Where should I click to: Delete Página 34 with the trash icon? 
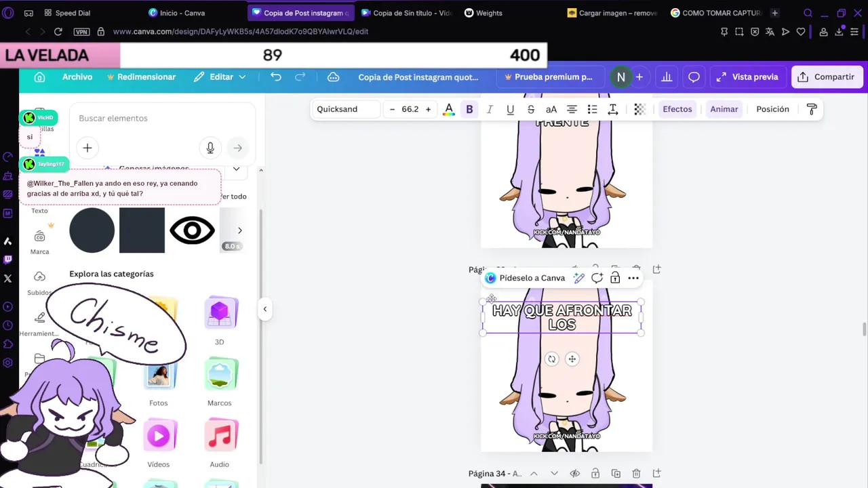pos(636,474)
